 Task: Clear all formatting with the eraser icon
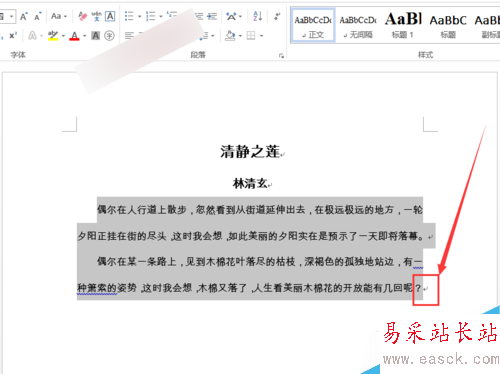point(82,16)
